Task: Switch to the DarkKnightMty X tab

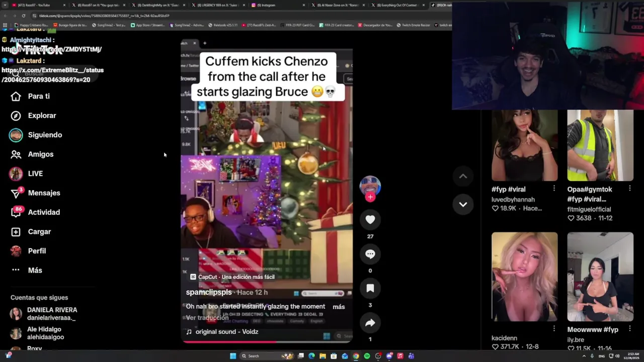Action: tap(158, 5)
